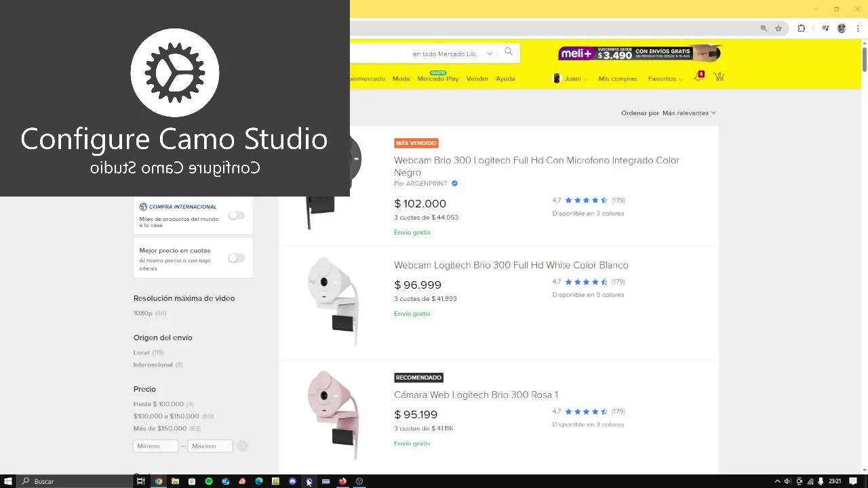Enable the Mejor precio en cuotas toggle

236,258
